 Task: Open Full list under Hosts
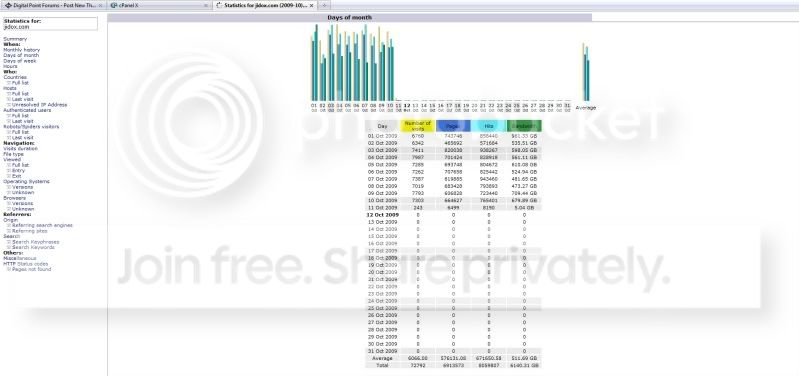20,94
